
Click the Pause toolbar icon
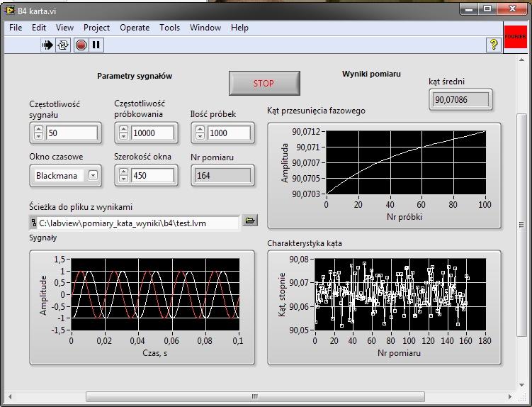96,45
